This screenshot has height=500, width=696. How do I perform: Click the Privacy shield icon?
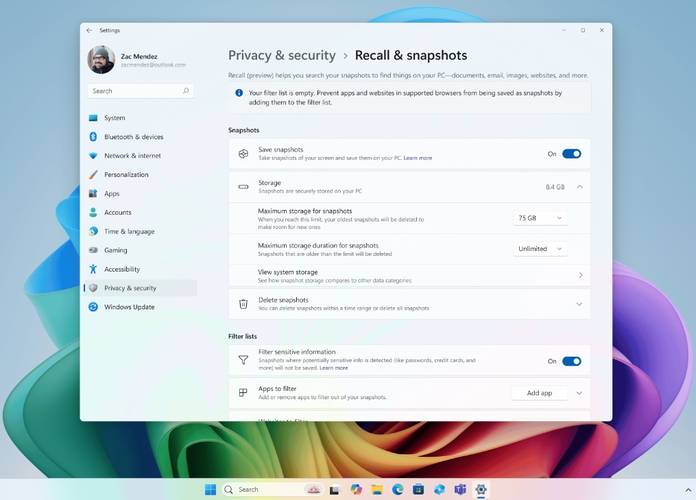point(93,288)
